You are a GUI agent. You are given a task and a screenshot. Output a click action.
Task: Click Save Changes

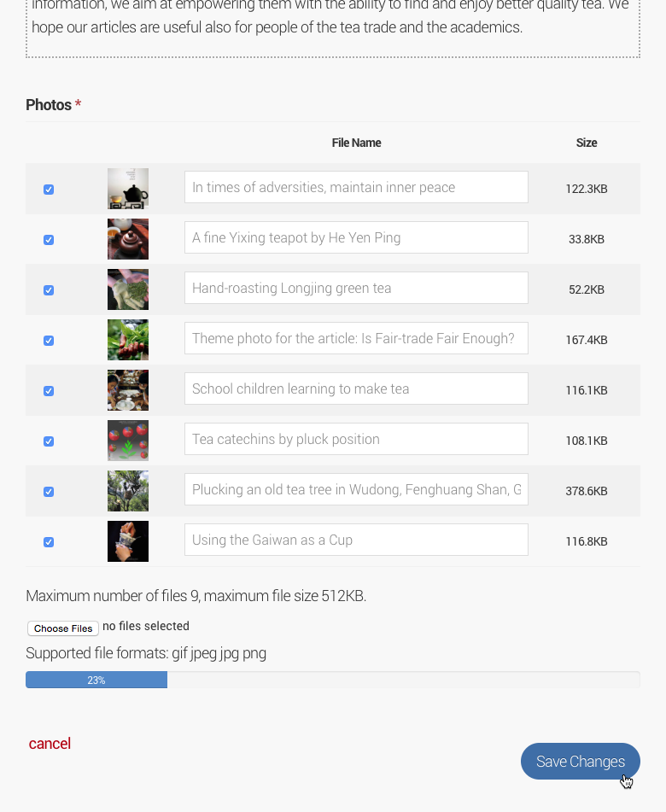coord(580,761)
